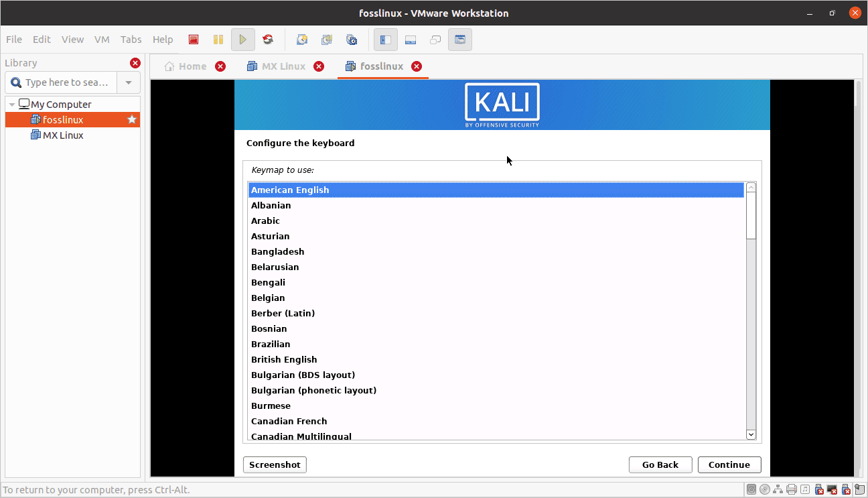
Task: Select fosslinux in the library tree
Action: [x=72, y=120]
